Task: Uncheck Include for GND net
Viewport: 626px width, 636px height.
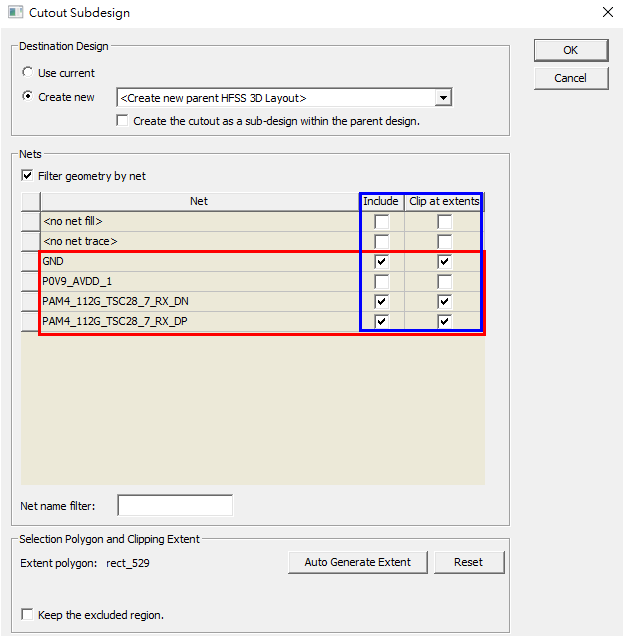Action: pyautogui.click(x=381, y=262)
